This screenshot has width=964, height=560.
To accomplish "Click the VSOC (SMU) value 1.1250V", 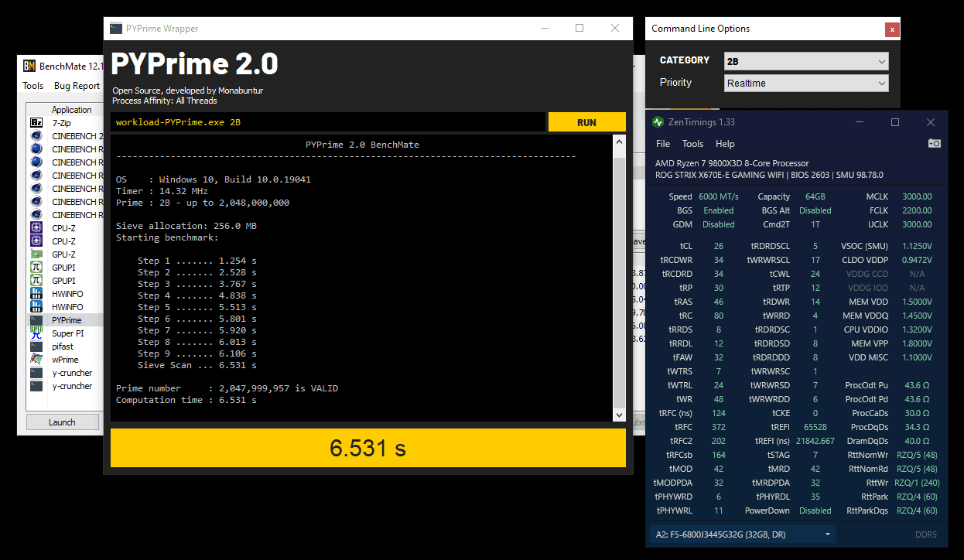I will pos(917,246).
